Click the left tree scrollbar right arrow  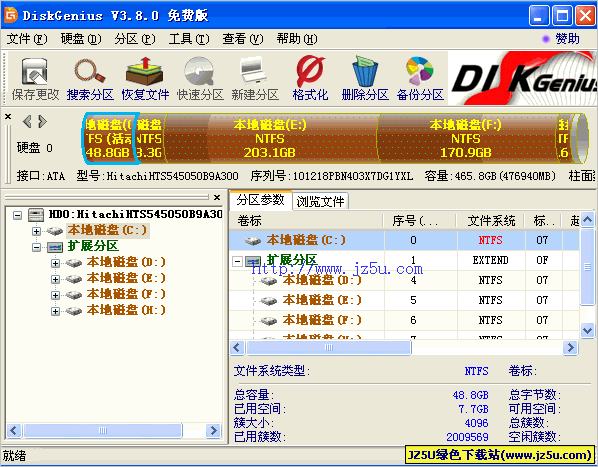[213, 430]
